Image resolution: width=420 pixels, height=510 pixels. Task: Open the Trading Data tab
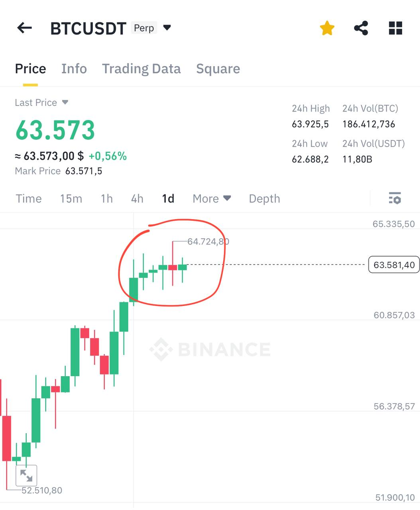tap(141, 69)
